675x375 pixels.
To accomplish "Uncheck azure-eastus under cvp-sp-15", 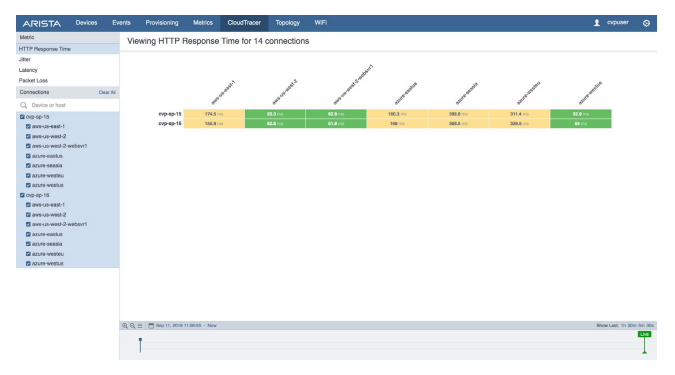I will [28, 156].
